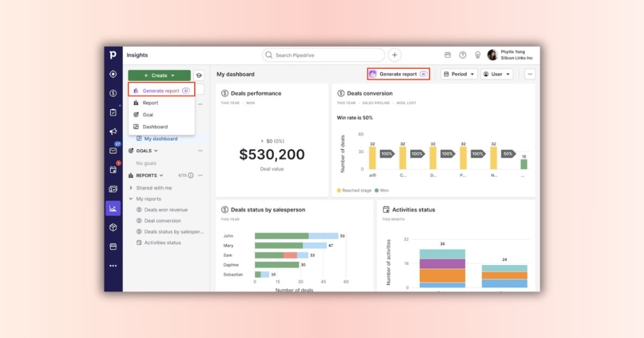The height and width of the screenshot is (338, 644).
Task: Click the Goals target icon in sidebar
Action: click(x=131, y=151)
